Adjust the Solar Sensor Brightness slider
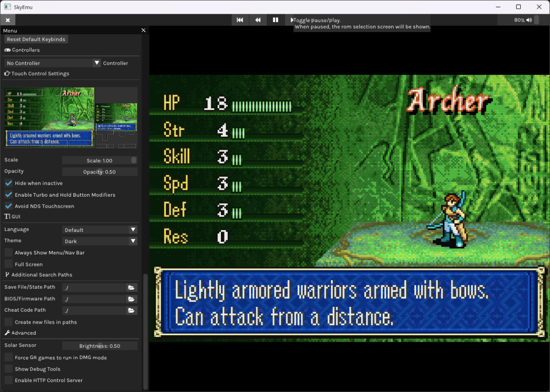 pos(99,346)
